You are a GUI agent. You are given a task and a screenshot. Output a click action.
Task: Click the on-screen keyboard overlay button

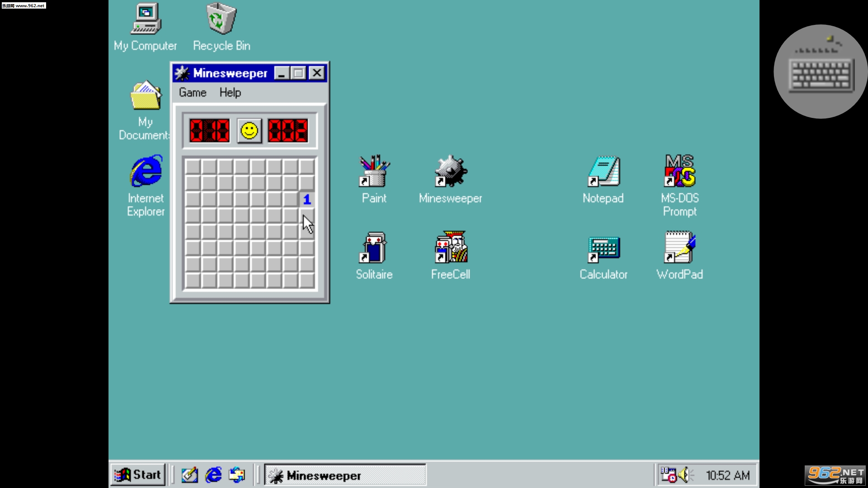[821, 72]
